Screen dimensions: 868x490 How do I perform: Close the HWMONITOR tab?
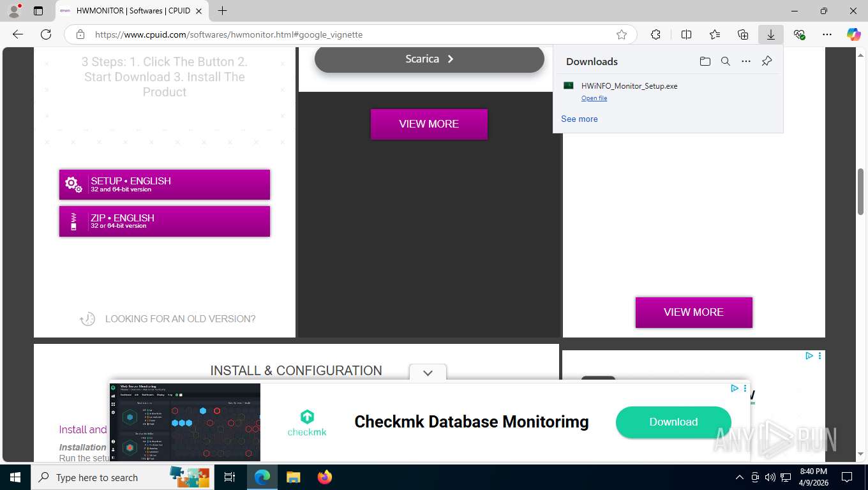click(x=199, y=11)
